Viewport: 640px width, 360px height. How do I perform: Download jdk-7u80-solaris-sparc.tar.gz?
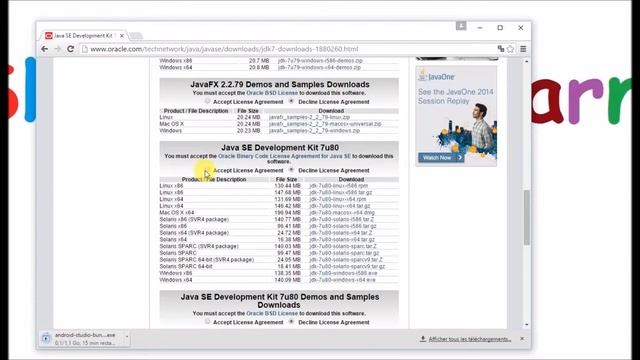click(344, 253)
